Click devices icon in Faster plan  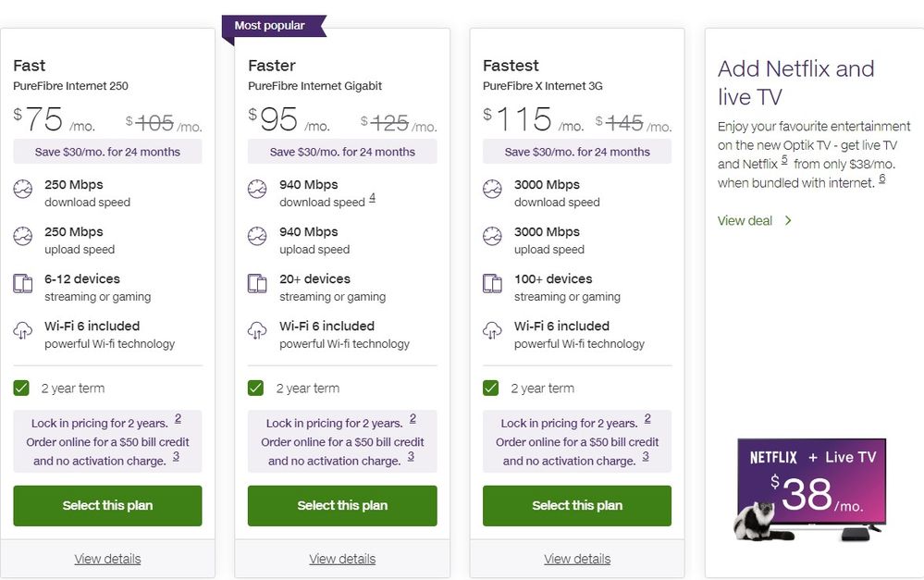coord(257,284)
